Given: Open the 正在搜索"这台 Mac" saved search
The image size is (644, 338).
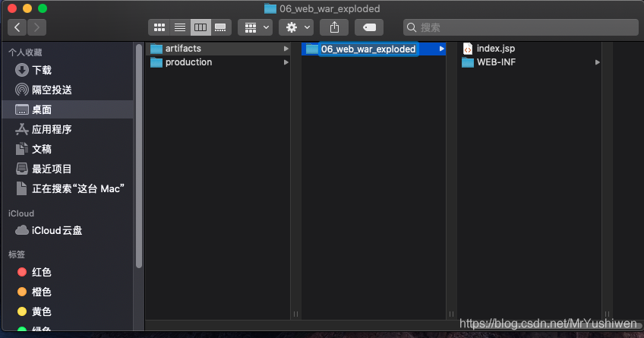Looking at the screenshot, I should click(68, 188).
